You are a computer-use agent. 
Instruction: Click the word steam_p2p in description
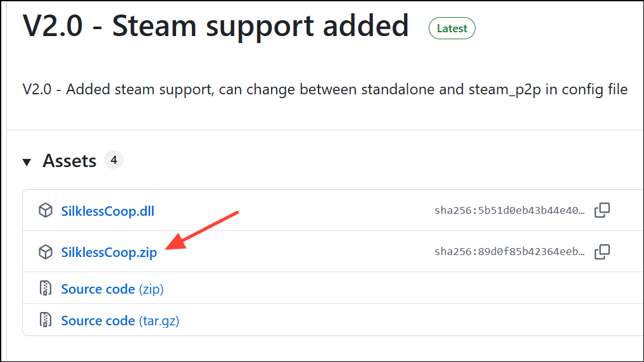point(505,89)
